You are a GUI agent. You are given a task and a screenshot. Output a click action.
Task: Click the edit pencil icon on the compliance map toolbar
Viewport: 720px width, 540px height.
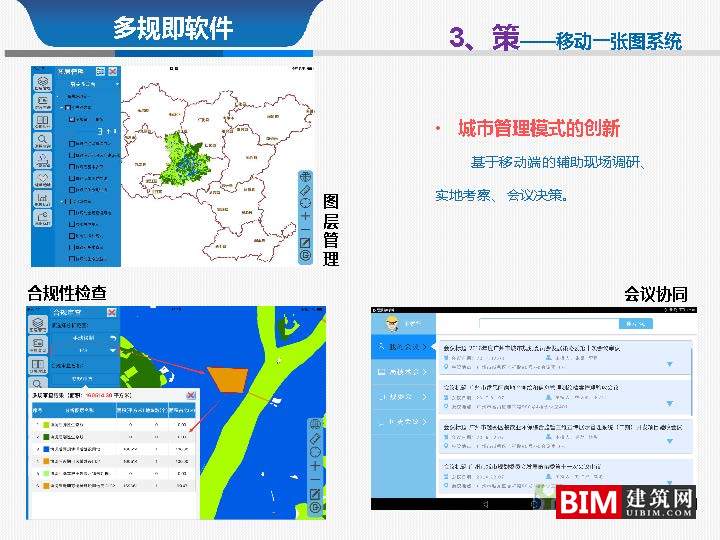click(x=314, y=494)
